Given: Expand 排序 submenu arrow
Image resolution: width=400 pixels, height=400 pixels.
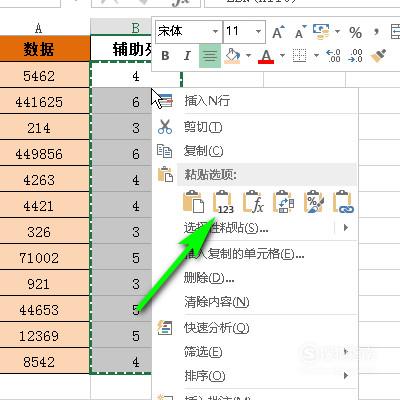Looking at the screenshot, I should (x=346, y=376).
